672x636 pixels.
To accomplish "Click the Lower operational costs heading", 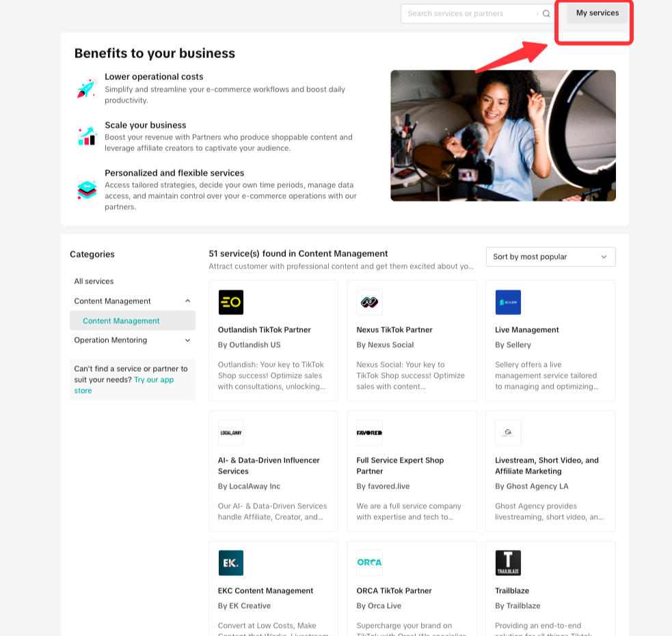I will tap(154, 77).
